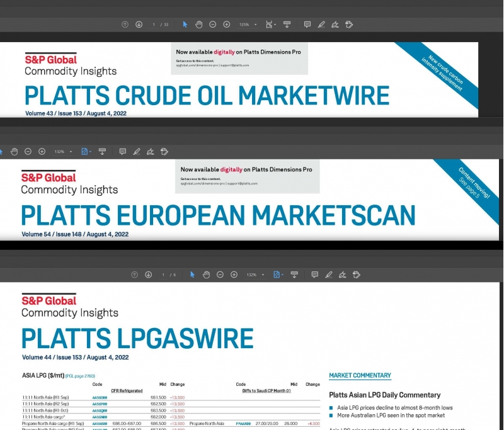Select highlighter tool in the LPGaswire toolbar
Viewport: 504px width, 430px height.
328,275
